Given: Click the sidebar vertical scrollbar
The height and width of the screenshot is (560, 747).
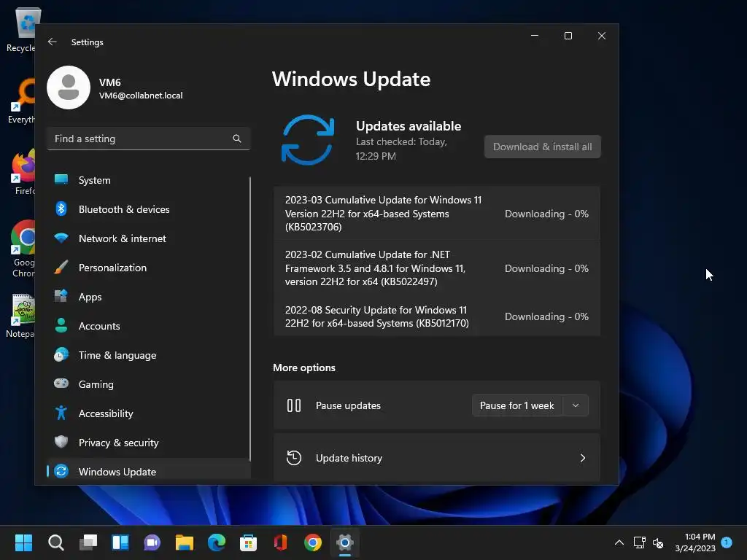Looking at the screenshot, I should pos(250,319).
